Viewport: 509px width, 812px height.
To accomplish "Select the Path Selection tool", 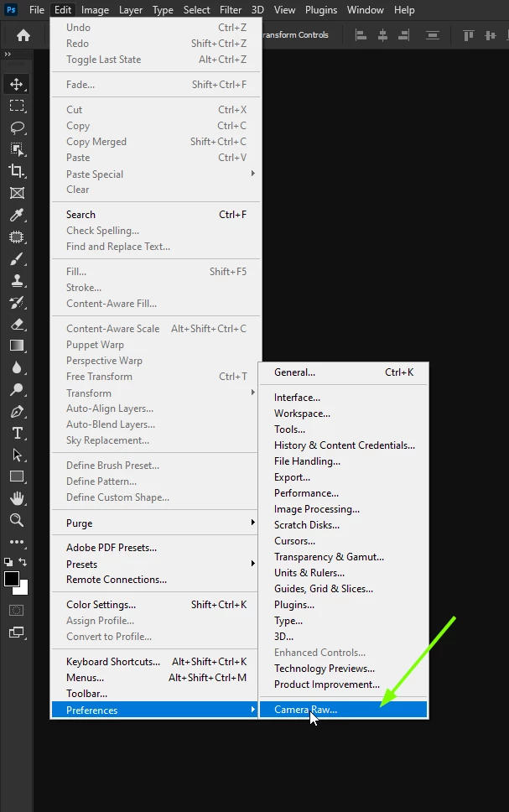I will point(17,455).
